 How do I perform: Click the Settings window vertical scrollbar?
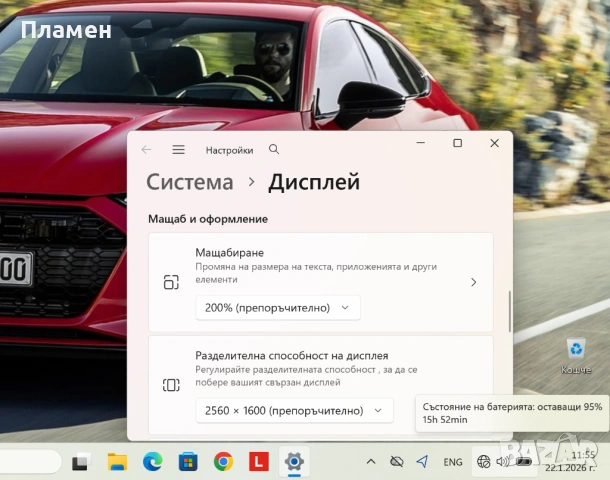pos(509,312)
